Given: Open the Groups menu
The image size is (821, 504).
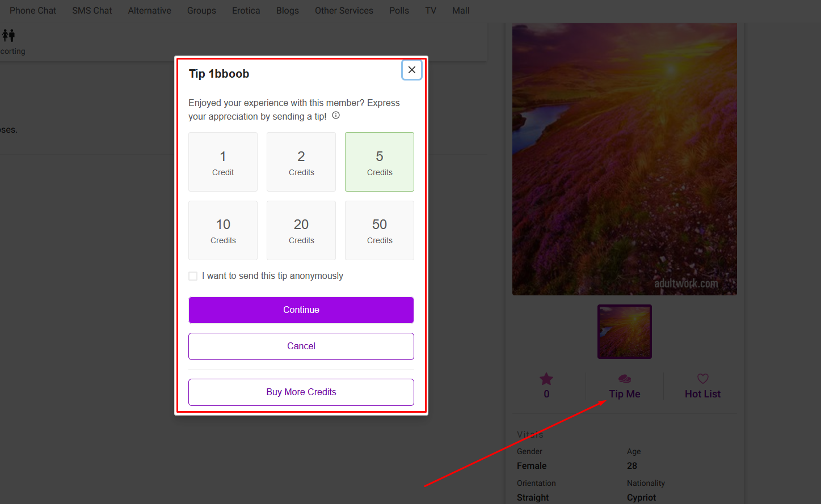Looking at the screenshot, I should pyautogui.click(x=201, y=11).
